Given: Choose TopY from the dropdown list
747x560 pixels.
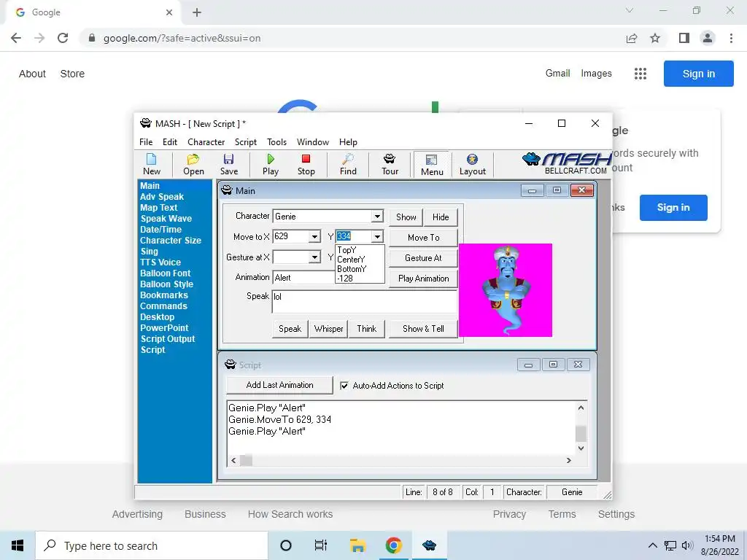Looking at the screenshot, I should (x=360, y=250).
